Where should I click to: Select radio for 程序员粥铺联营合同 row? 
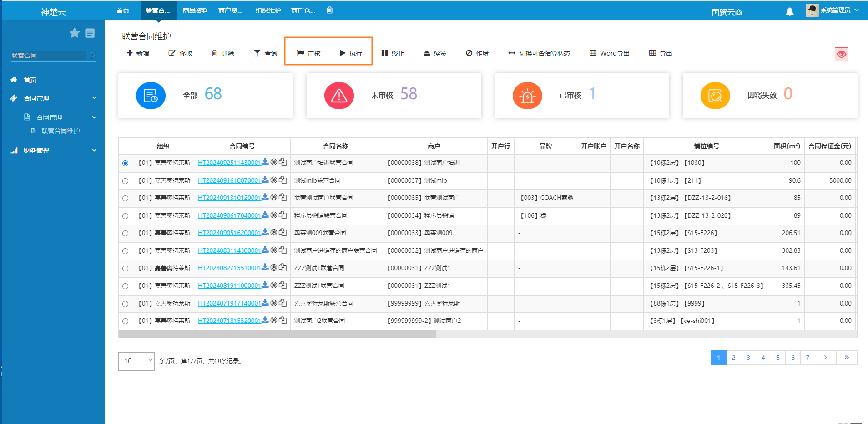coord(126,216)
